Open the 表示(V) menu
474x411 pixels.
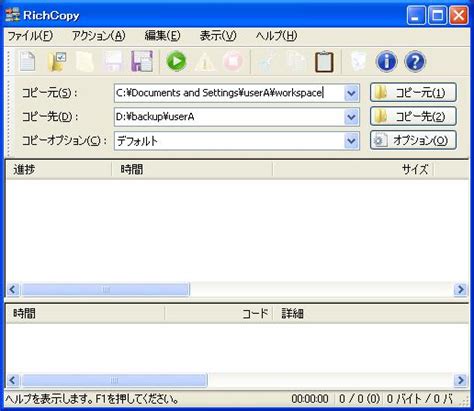click(x=218, y=36)
